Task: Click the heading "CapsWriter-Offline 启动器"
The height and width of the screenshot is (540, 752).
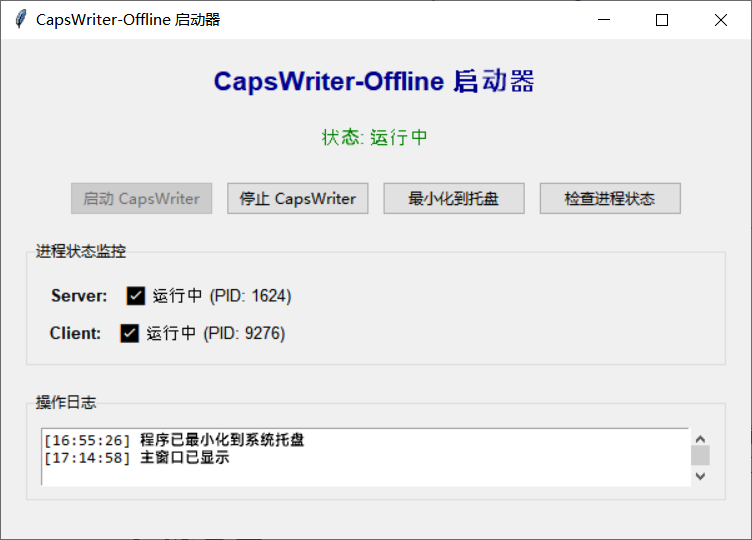Action: (374, 81)
